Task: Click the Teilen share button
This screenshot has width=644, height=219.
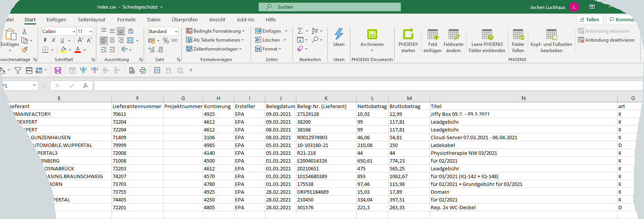Action: point(590,20)
